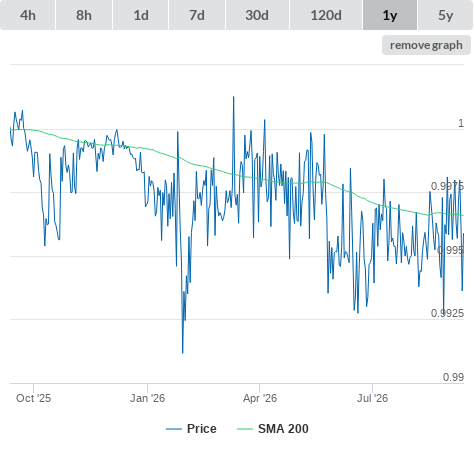This screenshot has width=474, height=455.
Task: Toggle the SMA 200 legend label
Action: [x=283, y=429]
